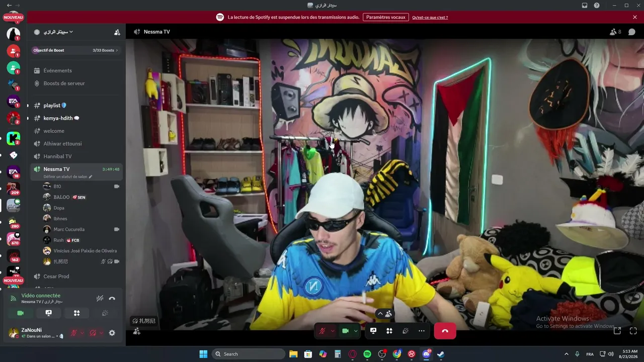This screenshot has width=644, height=362.
Task: Select user BALOO in voice list
Action: (82, 197)
